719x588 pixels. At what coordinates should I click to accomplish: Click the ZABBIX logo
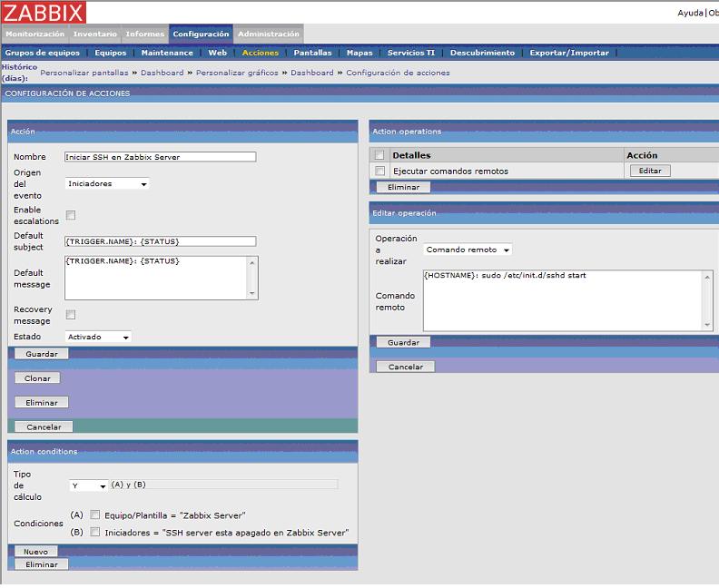(44, 13)
